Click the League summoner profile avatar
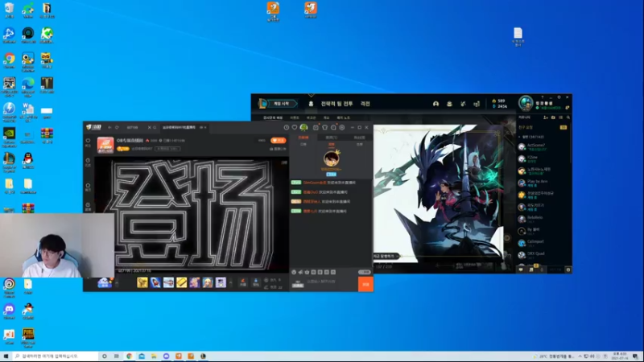Screen dimensions: 644x362 point(526,104)
